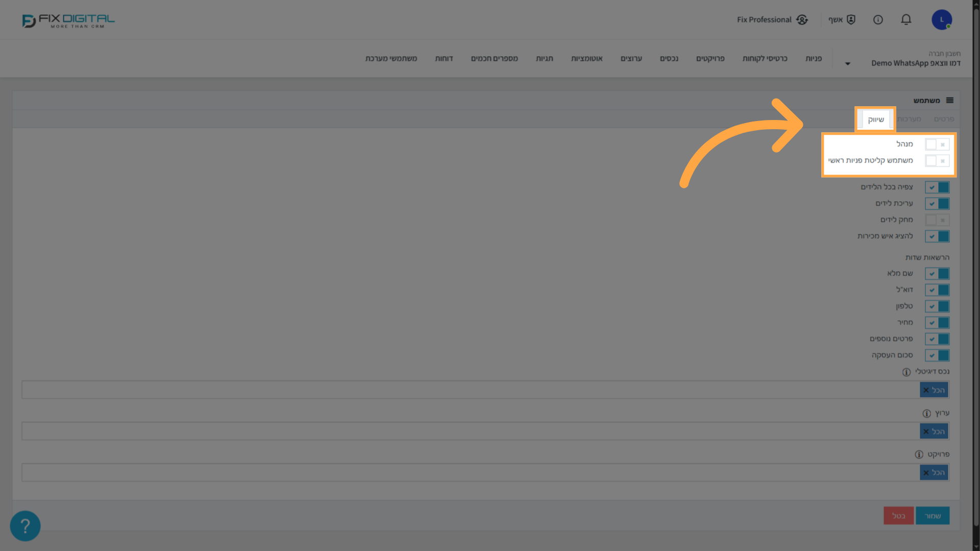Toggle טלפון field permission
Viewport: 980px width, 551px height.
click(937, 306)
